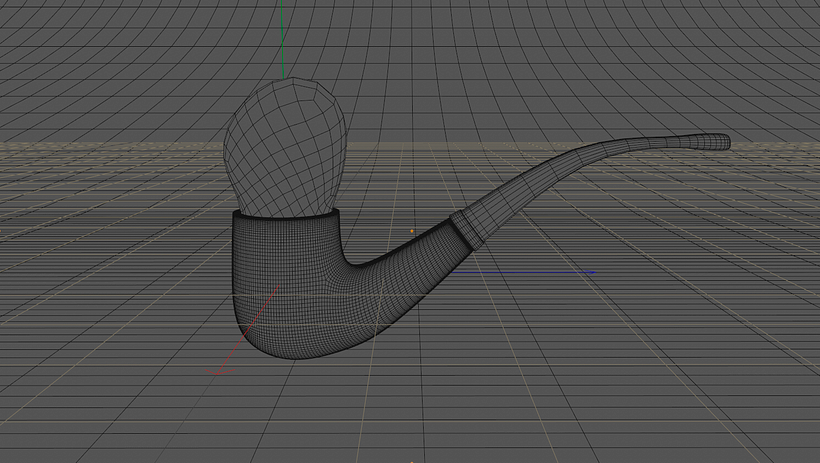Click the green vertical axis line
The width and height of the screenshot is (820, 463).
tap(282, 39)
